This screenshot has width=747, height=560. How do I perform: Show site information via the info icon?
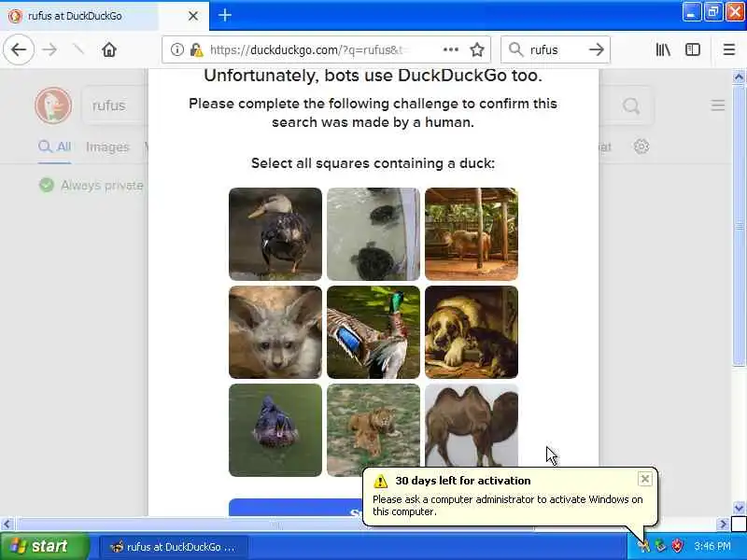pos(176,49)
